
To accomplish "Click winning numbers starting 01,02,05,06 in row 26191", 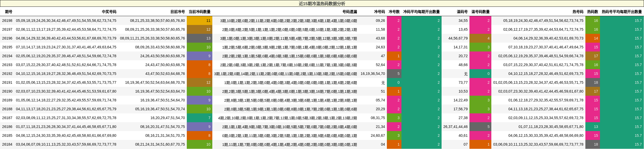I will click(66, 82).
